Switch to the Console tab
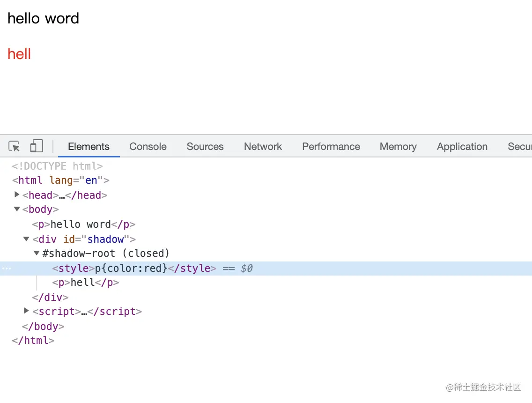This screenshot has height=403, width=532. pyautogui.click(x=148, y=147)
